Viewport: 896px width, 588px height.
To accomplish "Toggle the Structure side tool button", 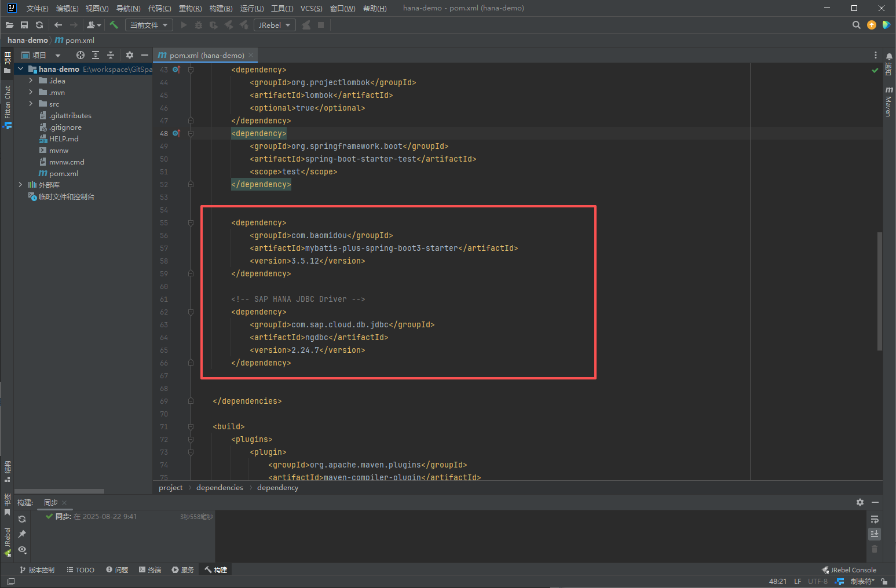I will [7, 472].
